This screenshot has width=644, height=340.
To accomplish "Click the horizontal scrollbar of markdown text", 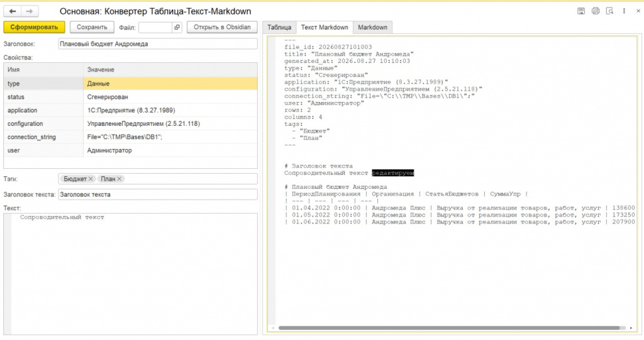I will tap(449, 328).
